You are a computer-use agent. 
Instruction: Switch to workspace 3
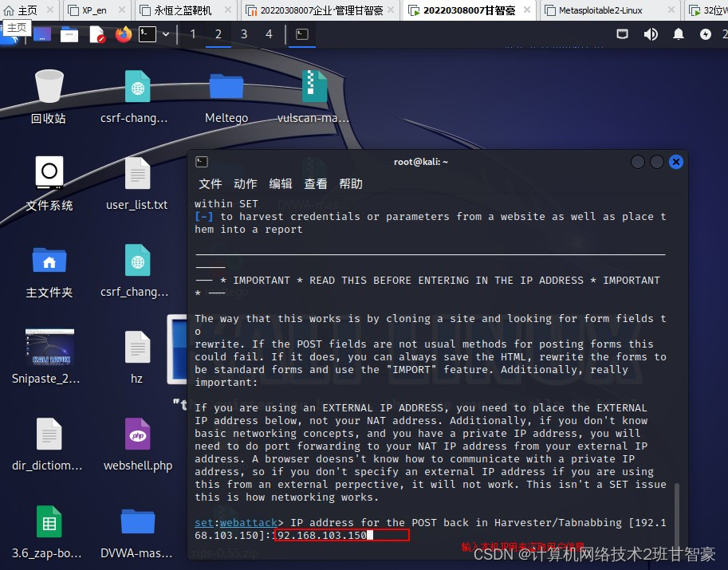pyautogui.click(x=244, y=34)
